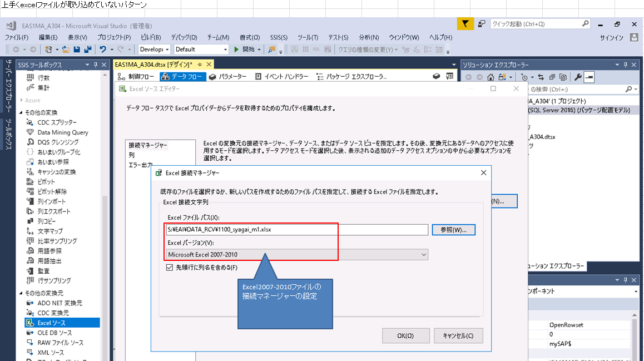
Task: Switch to 制御フロー tab
Action: pyautogui.click(x=136, y=77)
